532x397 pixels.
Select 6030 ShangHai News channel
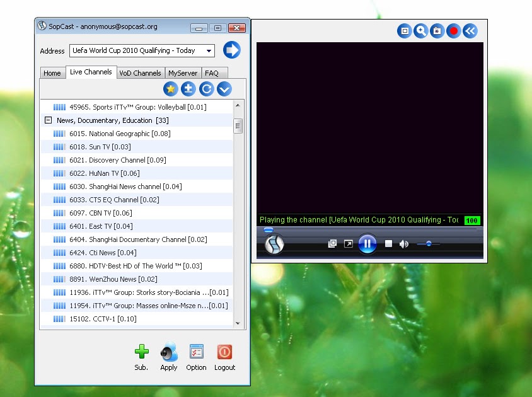(x=137, y=187)
